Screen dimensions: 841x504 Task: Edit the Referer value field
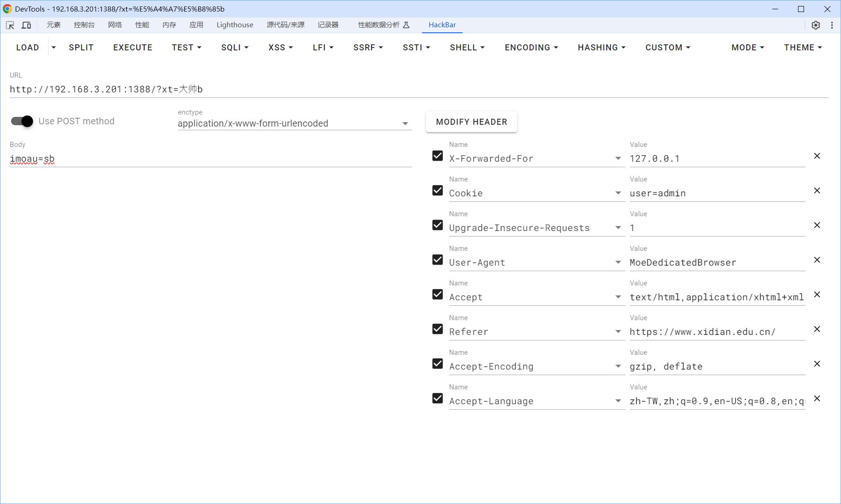tap(717, 332)
